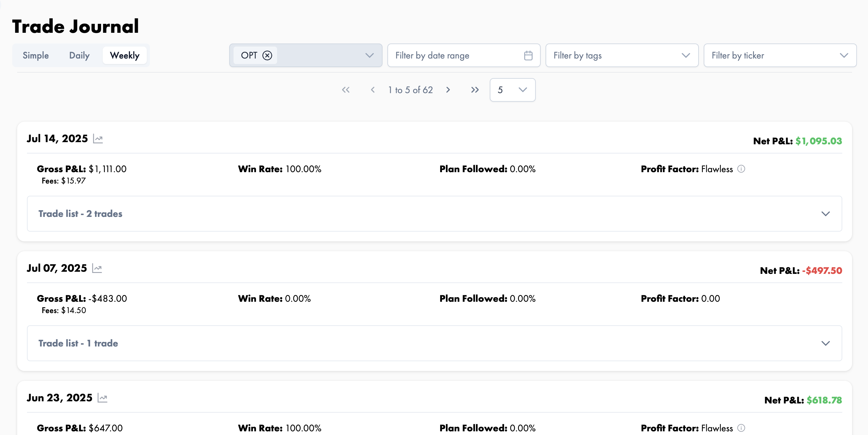The height and width of the screenshot is (435, 868).
Task: Switch to the Simple journal view
Action: (x=36, y=55)
